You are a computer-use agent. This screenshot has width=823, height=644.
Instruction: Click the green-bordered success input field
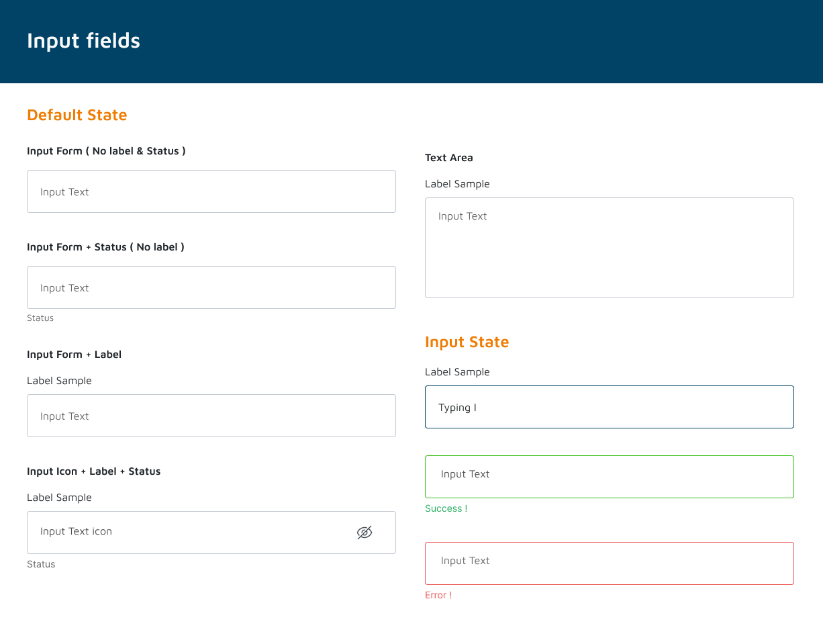tap(609, 477)
